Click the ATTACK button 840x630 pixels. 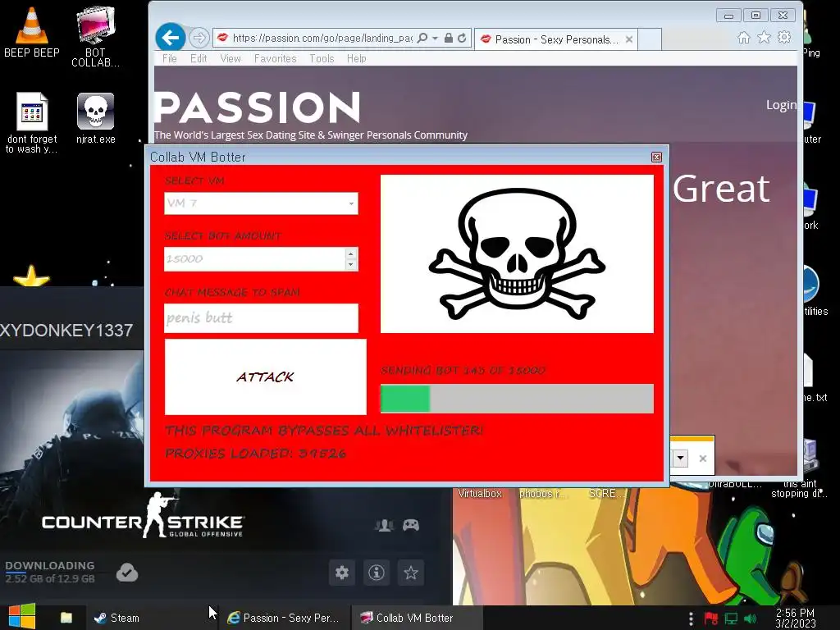(265, 377)
